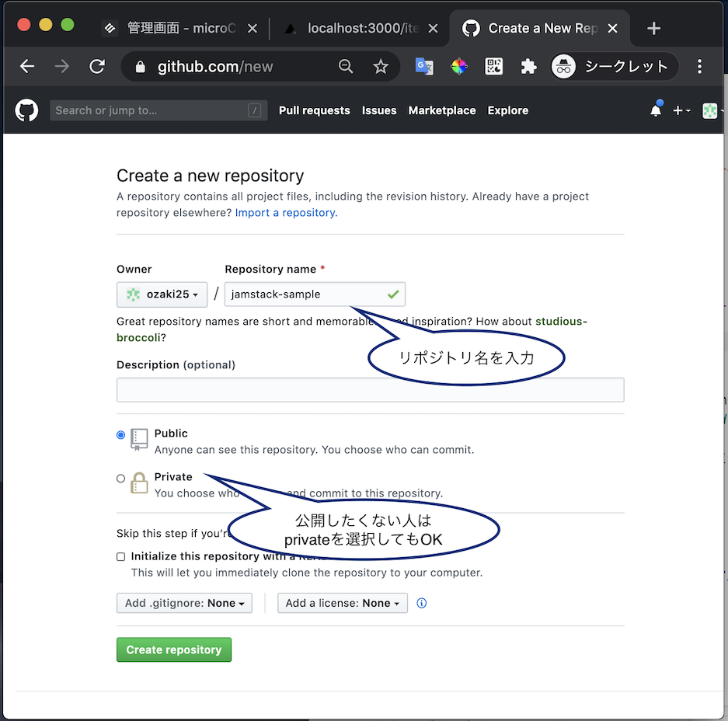This screenshot has width=728, height=721.
Task: Click the license info icon
Action: click(x=422, y=603)
